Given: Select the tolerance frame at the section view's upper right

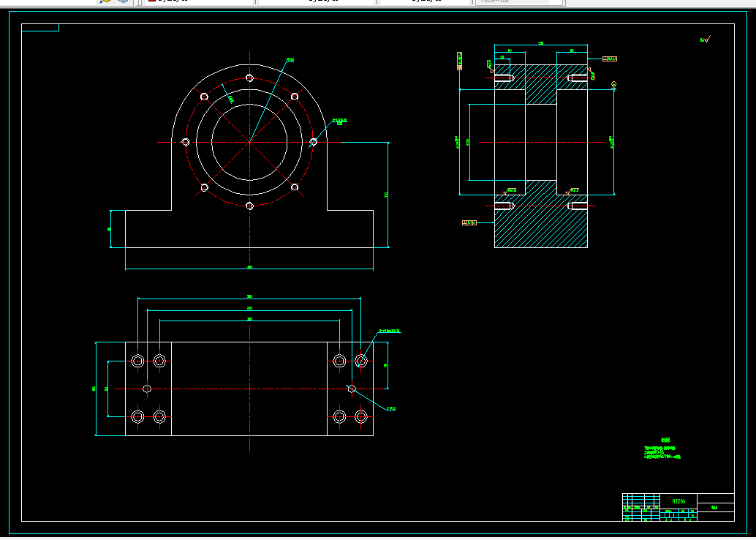Looking at the screenshot, I should 610,59.
